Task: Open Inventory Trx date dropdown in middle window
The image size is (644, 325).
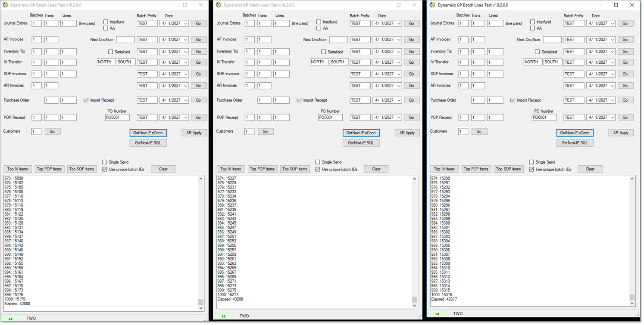Action: [x=399, y=52]
